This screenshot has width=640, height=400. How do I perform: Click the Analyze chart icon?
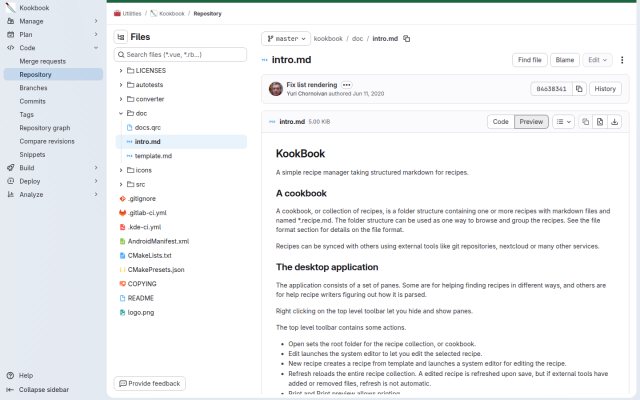click(x=11, y=195)
